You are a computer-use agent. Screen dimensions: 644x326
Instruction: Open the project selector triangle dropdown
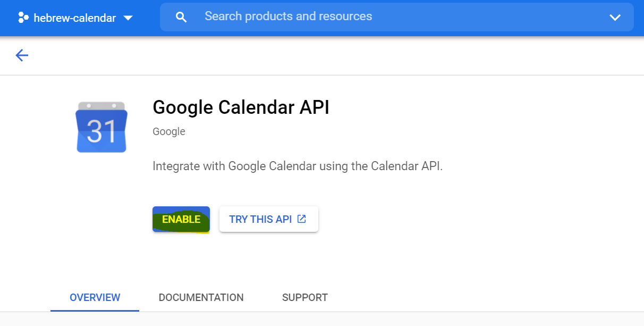click(x=128, y=17)
